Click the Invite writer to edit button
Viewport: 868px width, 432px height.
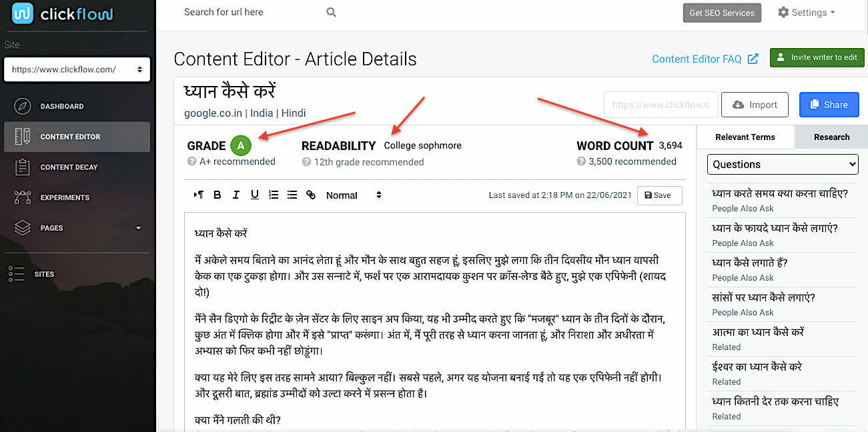[817, 57]
